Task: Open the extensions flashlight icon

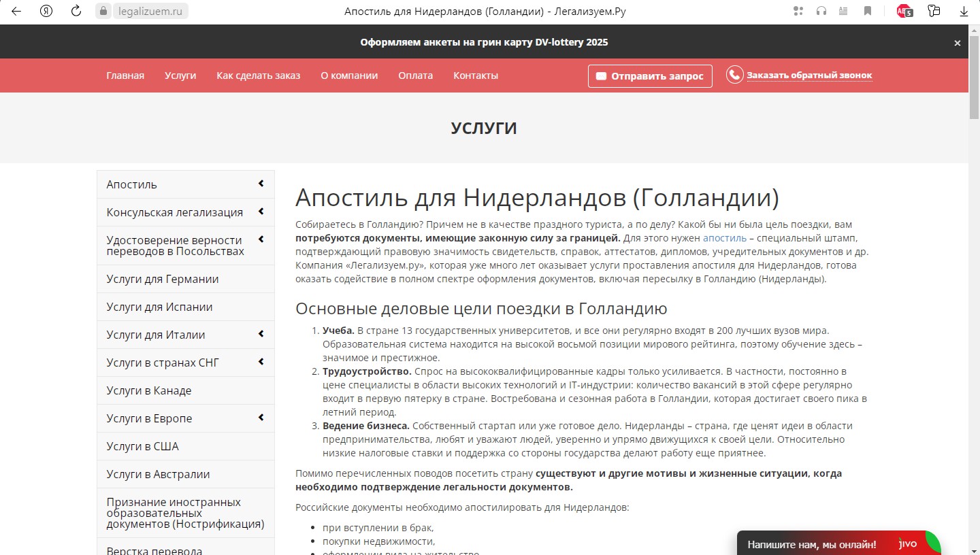Action: pos(934,11)
